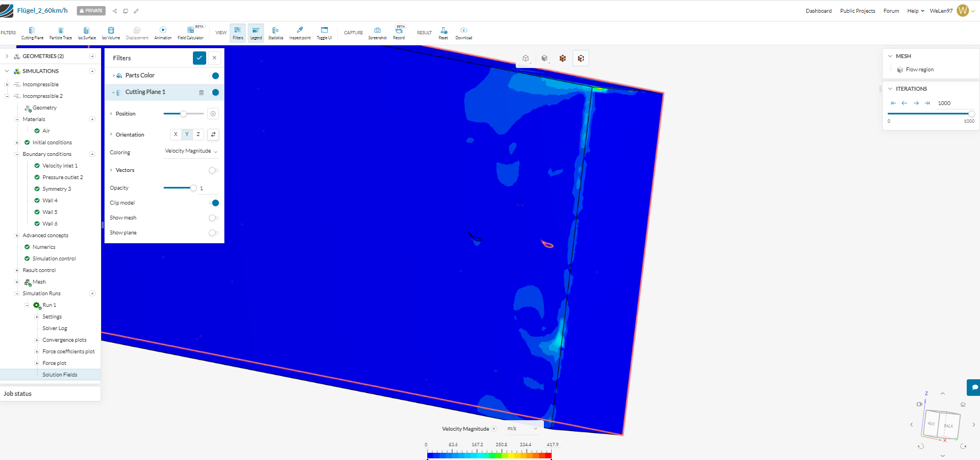Add a Cutting Plane filter
The height and width of the screenshot is (460, 980).
[32, 33]
